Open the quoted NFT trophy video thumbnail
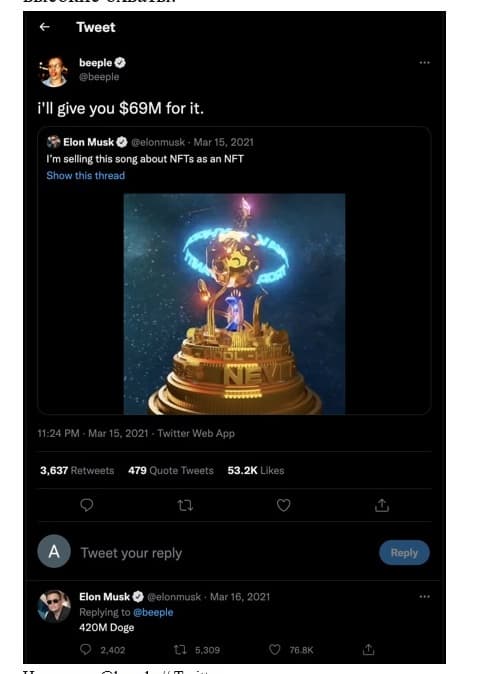 [234, 304]
